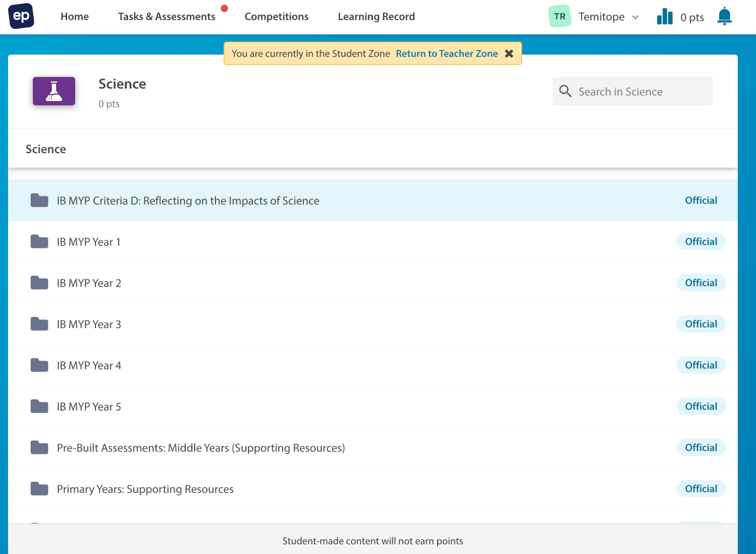This screenshot has width=756, height=554.
Task: Open the IB MYP Year 2 folder
Action: [x=89, y=283]
